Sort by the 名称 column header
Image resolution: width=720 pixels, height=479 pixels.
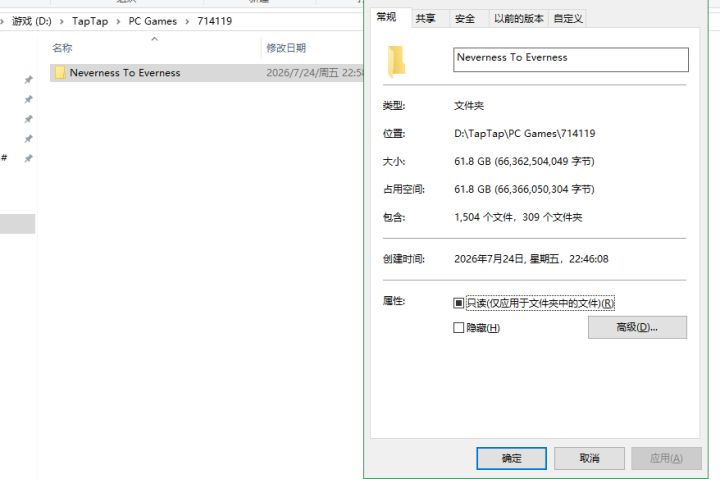(62, 48)
